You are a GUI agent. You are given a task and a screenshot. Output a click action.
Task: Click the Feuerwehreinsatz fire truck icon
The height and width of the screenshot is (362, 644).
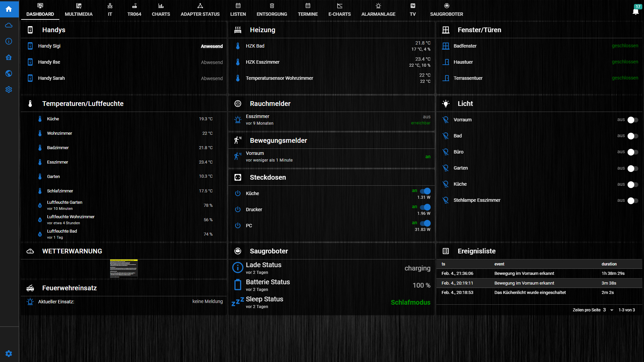coord(30,288)
